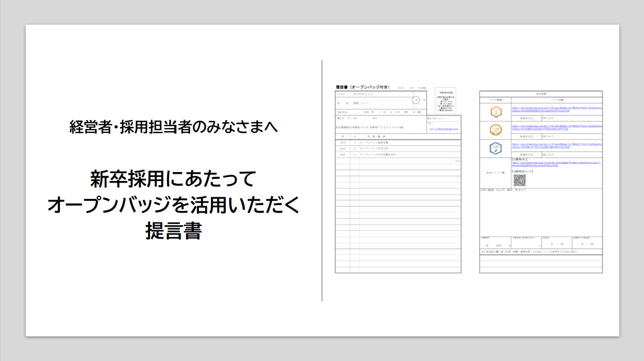Select the right badge-details page image

tap(541, 182)
